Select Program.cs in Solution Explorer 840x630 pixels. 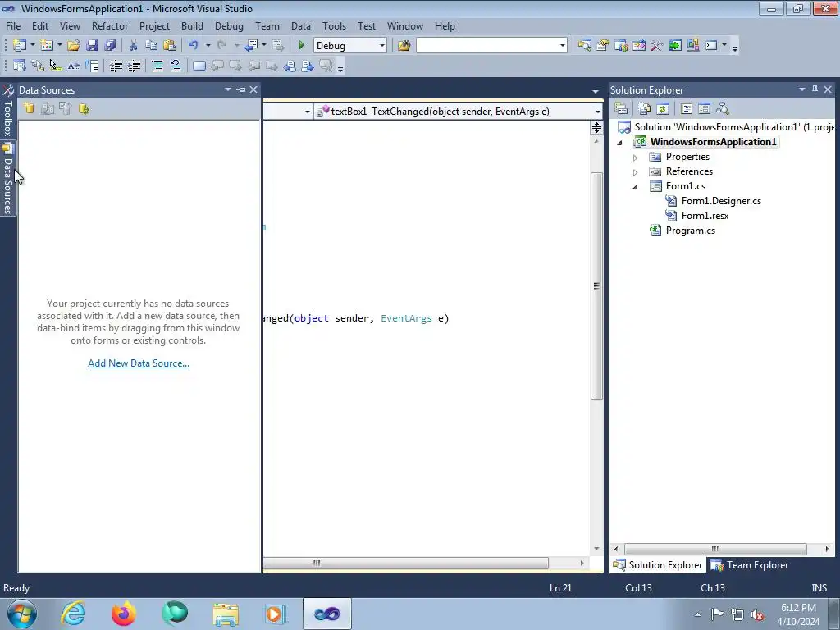tap(690, 231)
